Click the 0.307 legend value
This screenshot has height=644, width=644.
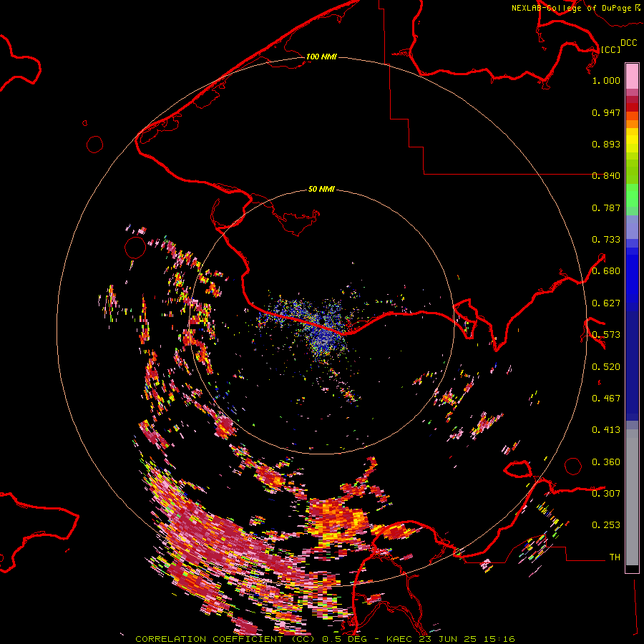pos(606,493)
